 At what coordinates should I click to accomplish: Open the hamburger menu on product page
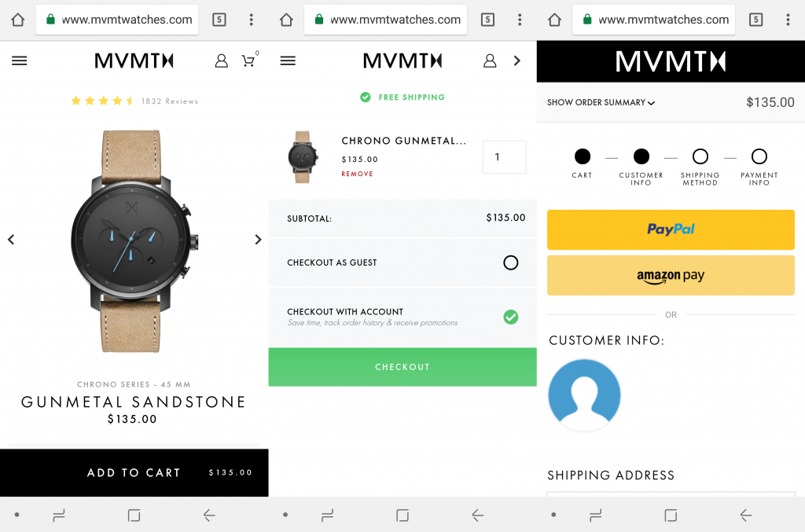click(x=20, y=61)
